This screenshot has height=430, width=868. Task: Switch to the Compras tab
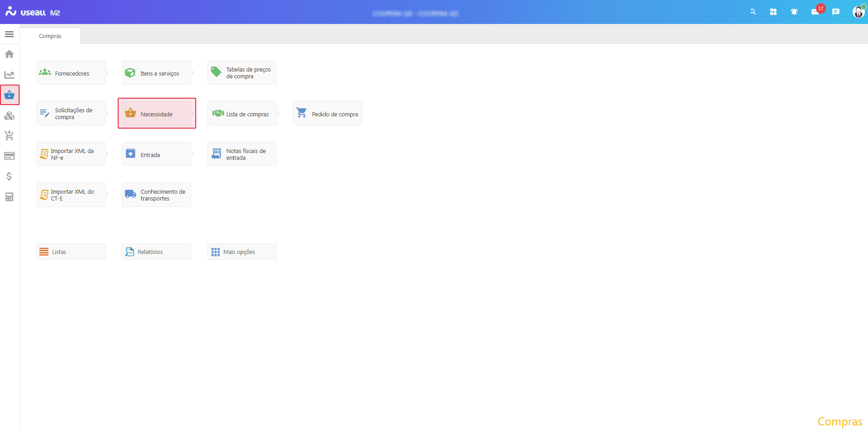point(50,36)
